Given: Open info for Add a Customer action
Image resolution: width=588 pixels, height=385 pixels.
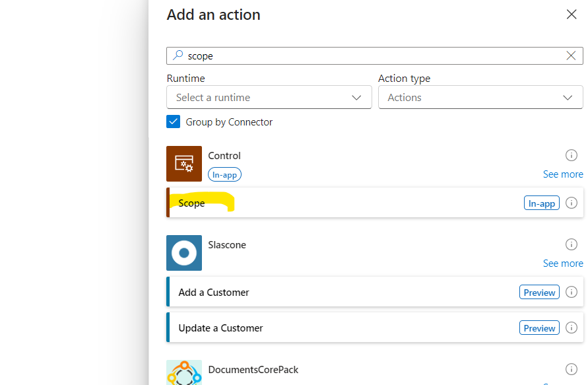Looking at the screenshot, I should (x=572, y=292).
